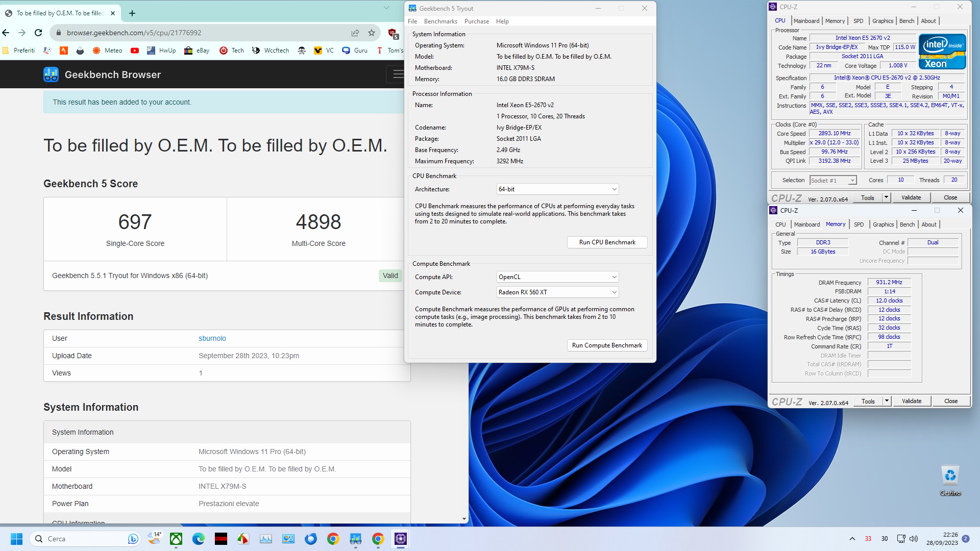Open the clock and date in taskbar
This screenshot has width=980, height=551.
click(x=942, y=539)
